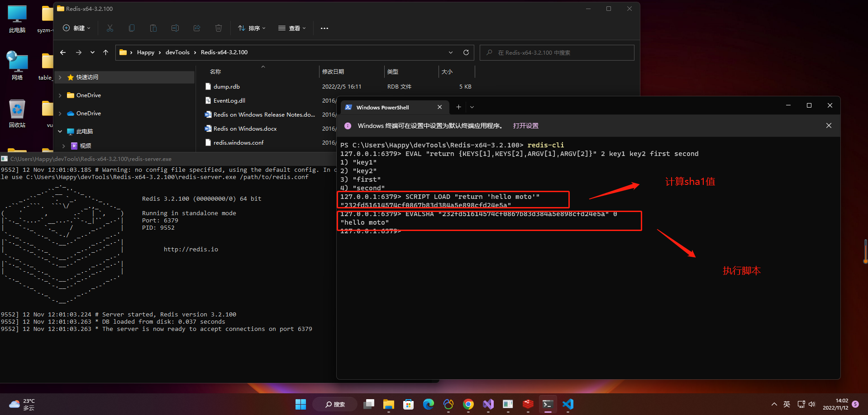Expand the address bar history dropdown
The image size is (868, 415).
click(451, 52)
